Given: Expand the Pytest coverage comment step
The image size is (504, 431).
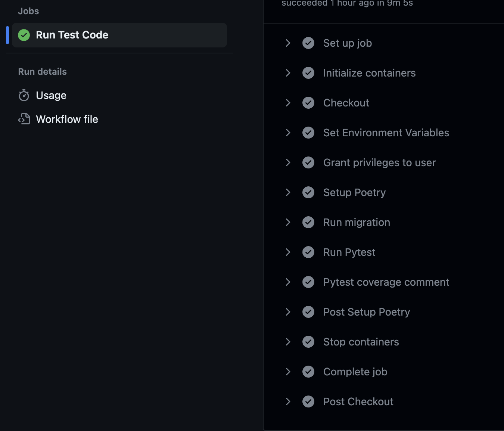Looking at the screenshot, I should 288,282.
